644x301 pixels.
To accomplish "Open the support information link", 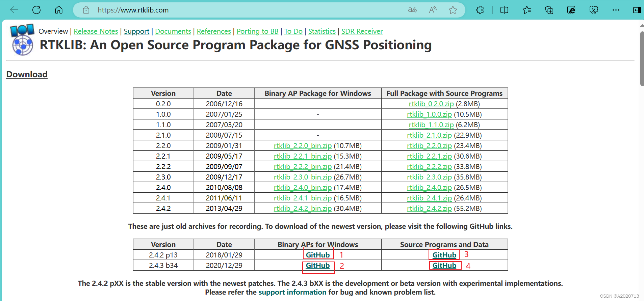I will (292, 292).
